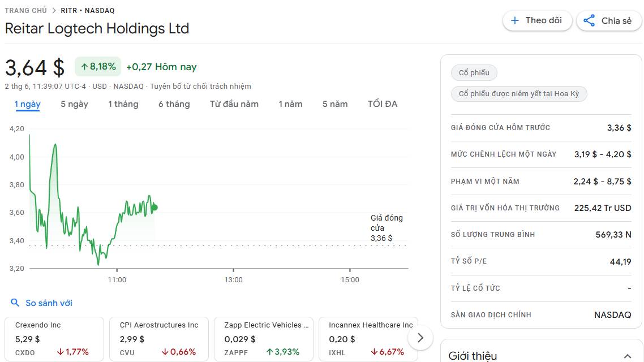Open Tuyên bố từ chối trách nhiệm link
The height and width of the screenshot is (362, 644).
tap(200, 86)
